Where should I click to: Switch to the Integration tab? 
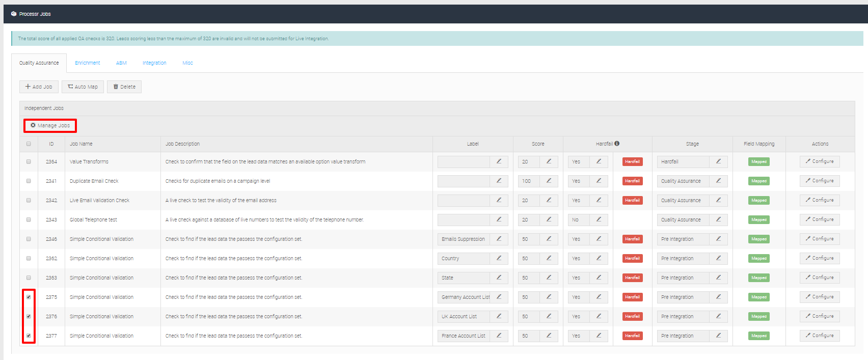[154, 63]
